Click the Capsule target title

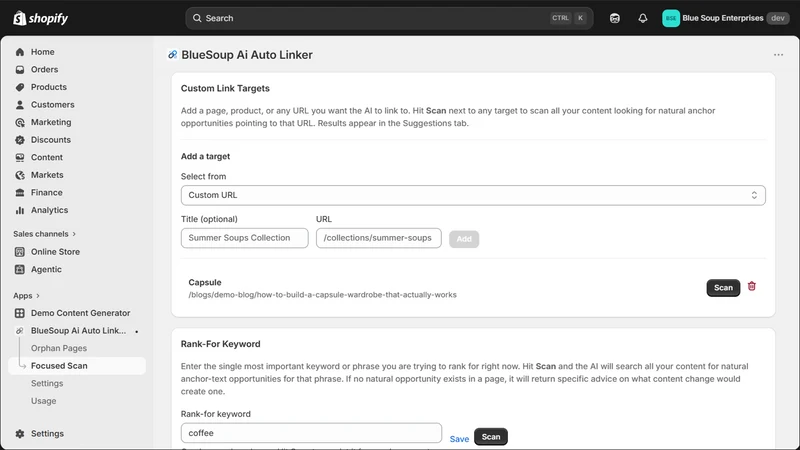point(205,283)
